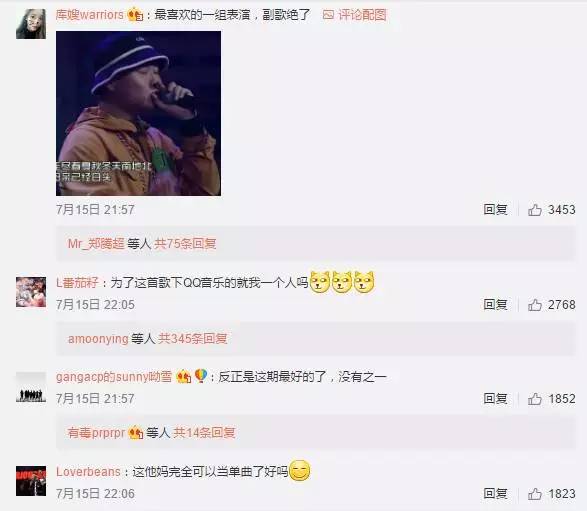Click thumbs-up icon beside 2768
587x511 pixels.
tap(535, 305)
